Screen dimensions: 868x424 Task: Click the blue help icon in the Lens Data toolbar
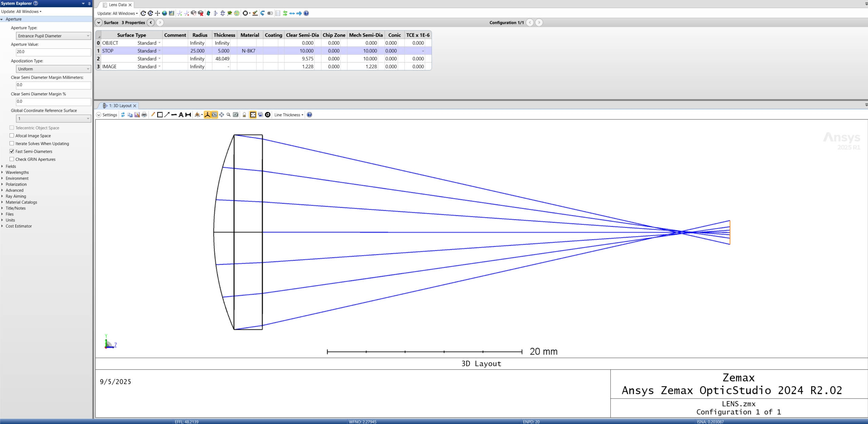pos(306,13)
